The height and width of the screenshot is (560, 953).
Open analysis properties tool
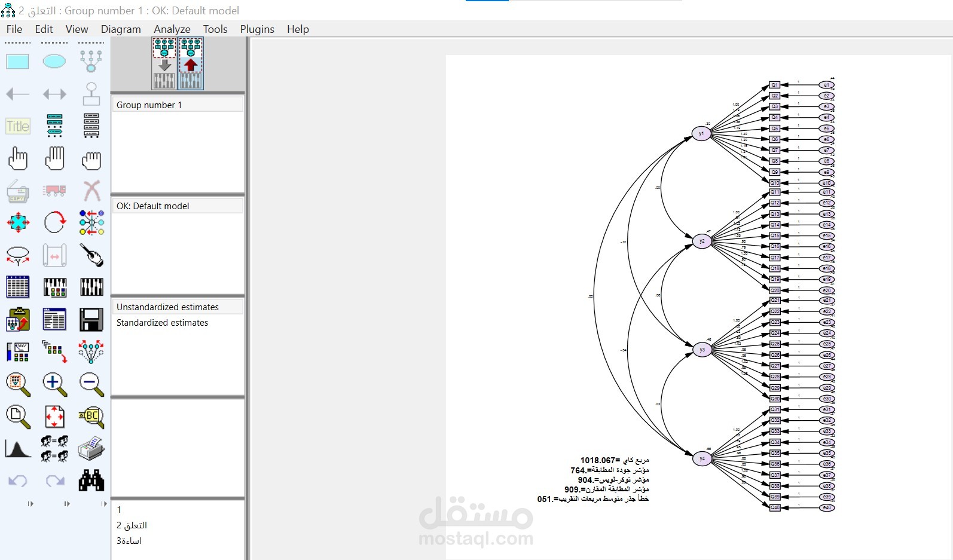point(54,287)
